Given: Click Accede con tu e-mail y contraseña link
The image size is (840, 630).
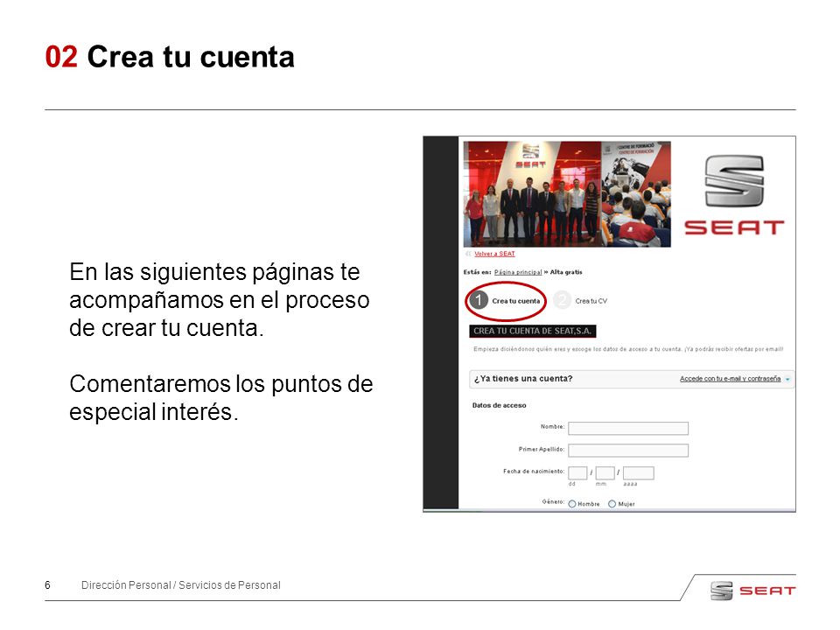Looking at the screenshot, I should (x=730, y=379).
